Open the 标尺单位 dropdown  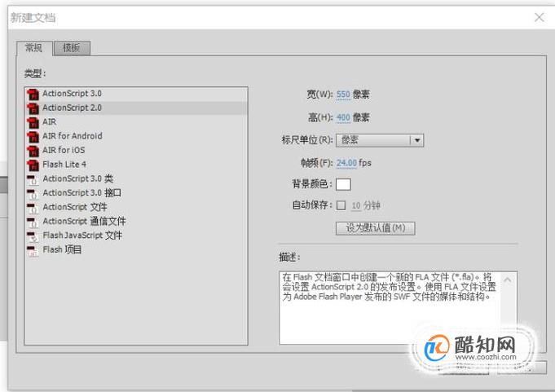(380, 140)
